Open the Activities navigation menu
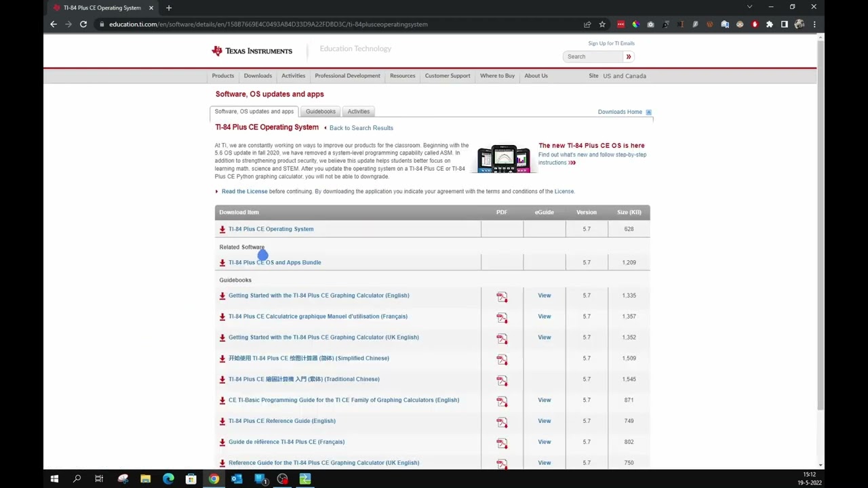 [x=294, y=76]
